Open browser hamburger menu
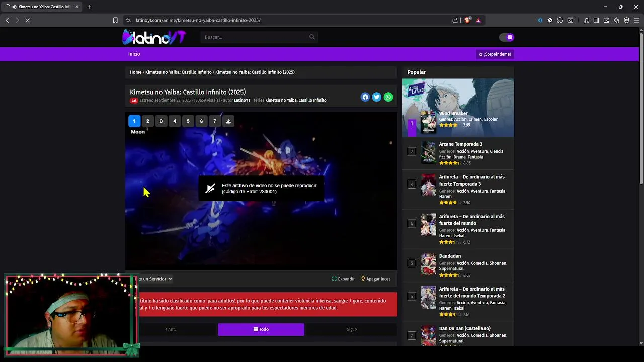This screenshot has height=362, width=644. click(x=636, y=20)
